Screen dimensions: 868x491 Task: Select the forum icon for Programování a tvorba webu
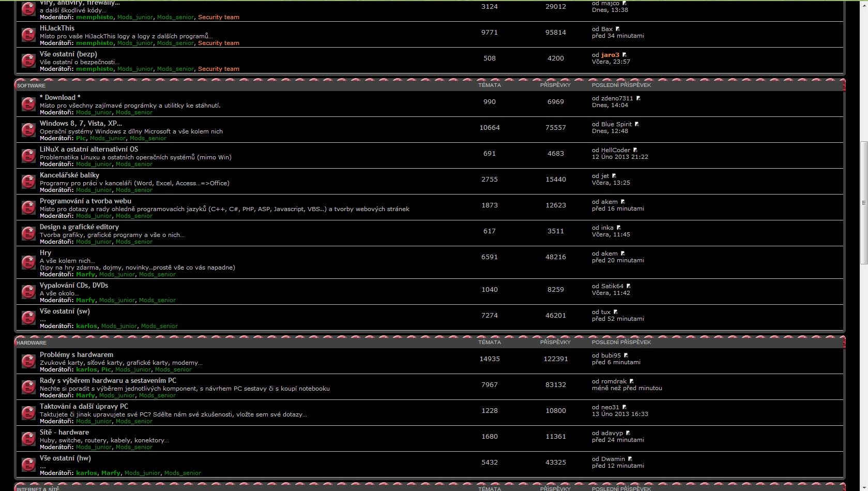(x=28, y=207)
